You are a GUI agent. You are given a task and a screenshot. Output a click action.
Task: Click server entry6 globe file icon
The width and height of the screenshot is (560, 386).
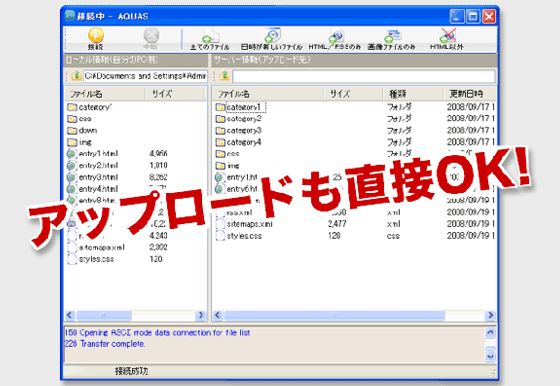click(x=220, y=189)
